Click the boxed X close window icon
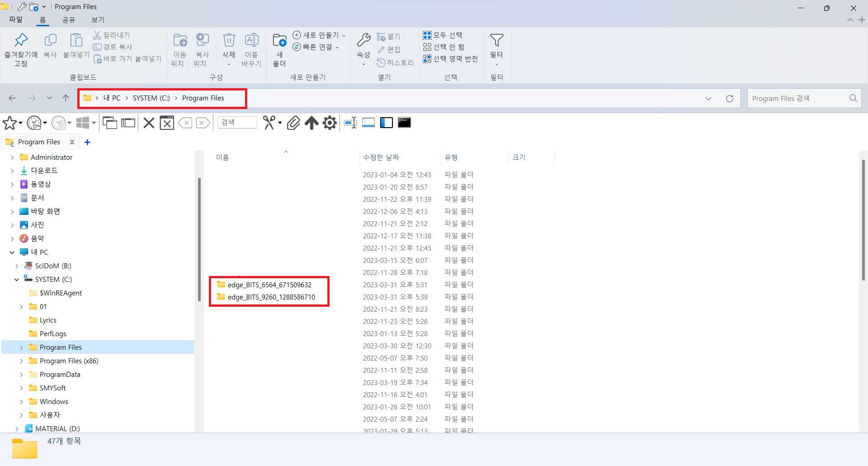868x466 pixels. tap(167, 123)
